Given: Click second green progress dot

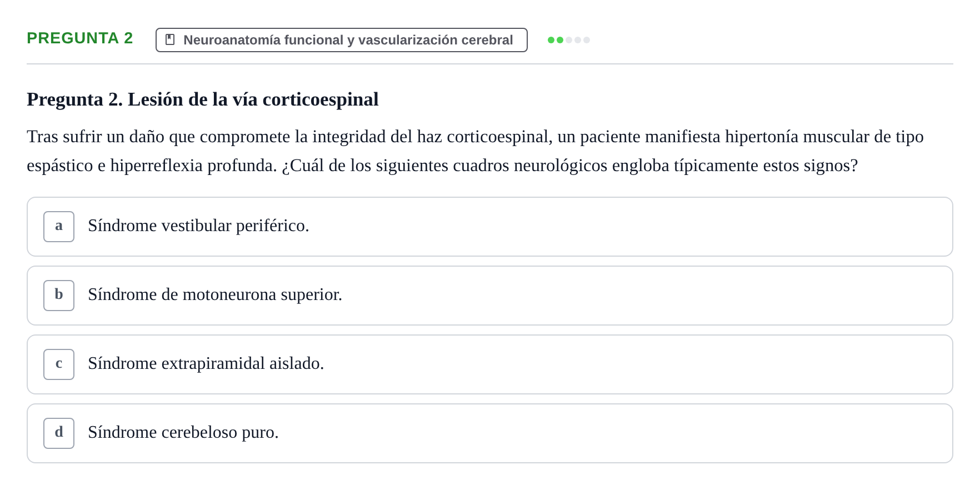Looking at the screenshot, I should click(560, 40).
